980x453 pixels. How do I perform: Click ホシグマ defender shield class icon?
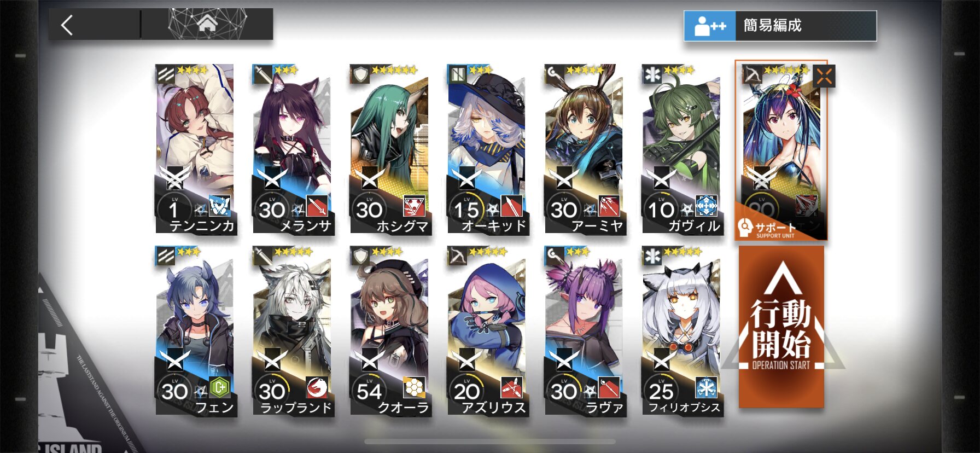[360, 74]
